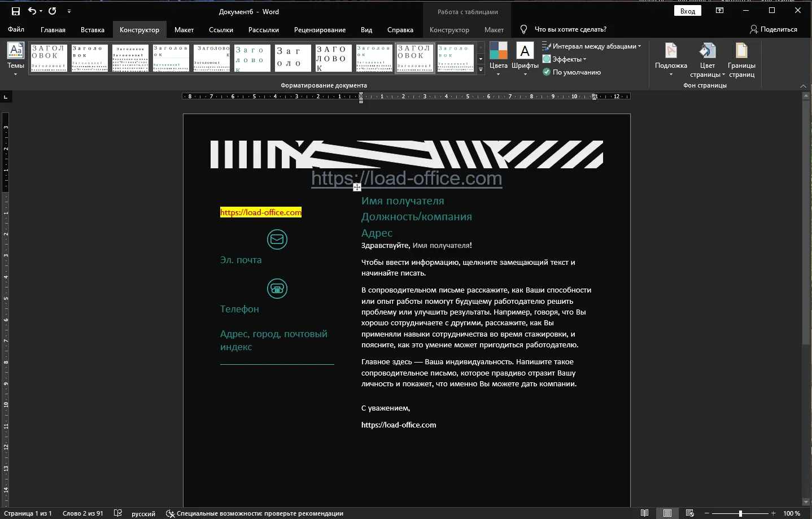This screenshot has height=519, width=812.
Task: Open the Fonts (Шрифты) icon
Action: click(x=525, y=51)
